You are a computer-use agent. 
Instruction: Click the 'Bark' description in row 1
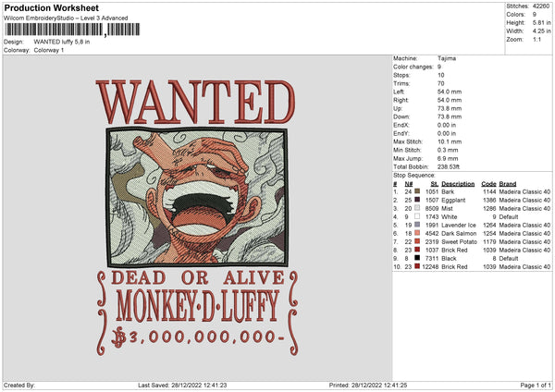pos(448,191)
